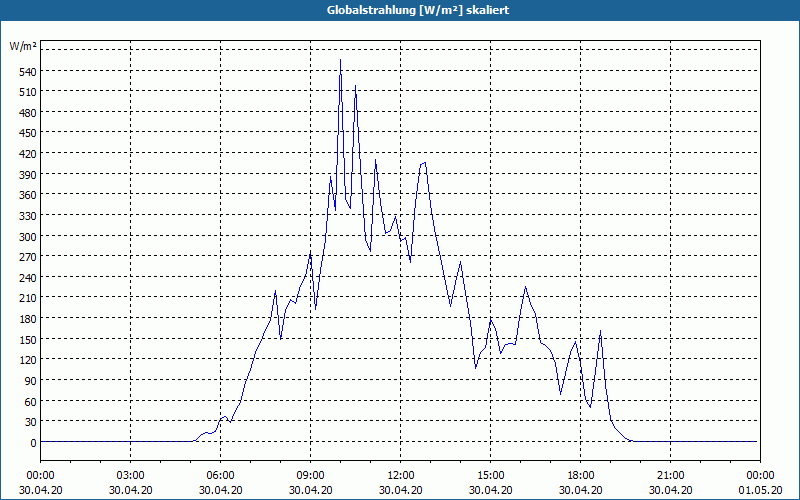This screenshot has width=800, height=500.
Task: Click the 30.04.20 date under 18:00
Action: [x=581, y=490]
